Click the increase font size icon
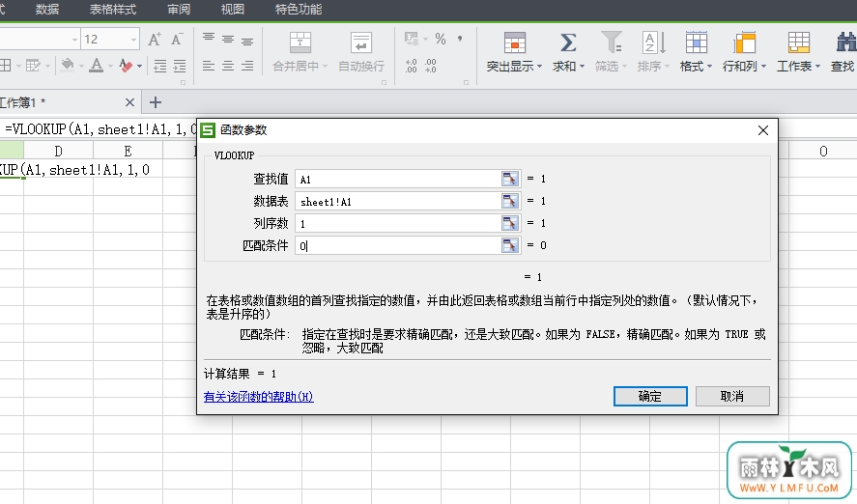Image resolution: width=857 pixels, height=504 pixels. [155, 40]
